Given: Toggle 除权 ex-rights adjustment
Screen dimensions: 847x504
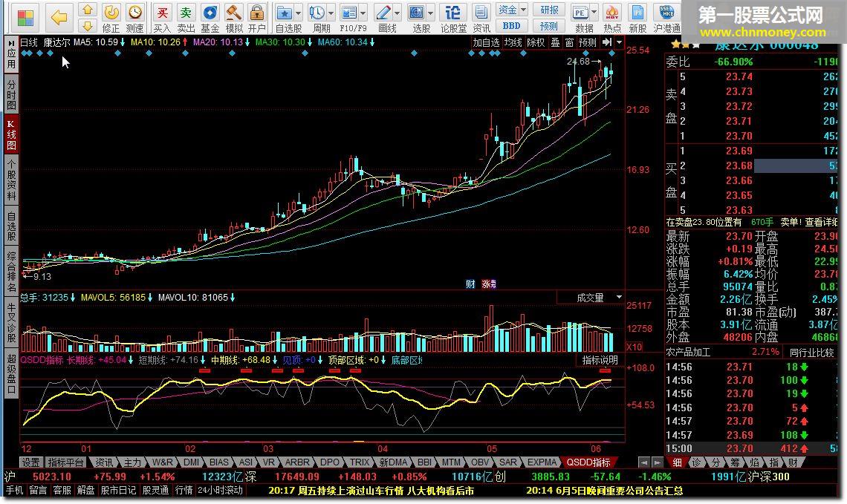Looking at the screenshot, I should click(536, 42).
